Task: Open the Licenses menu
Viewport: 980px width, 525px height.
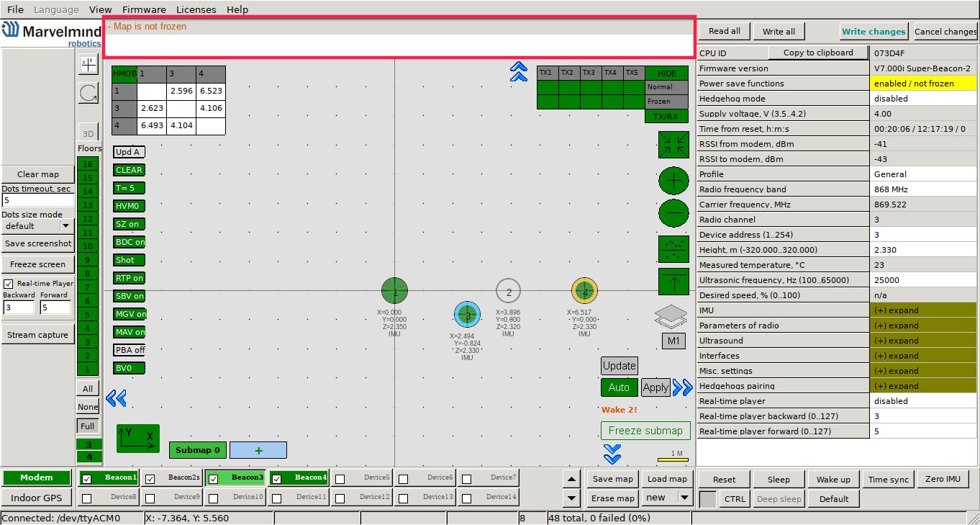Action: click(x=196, y=9)
